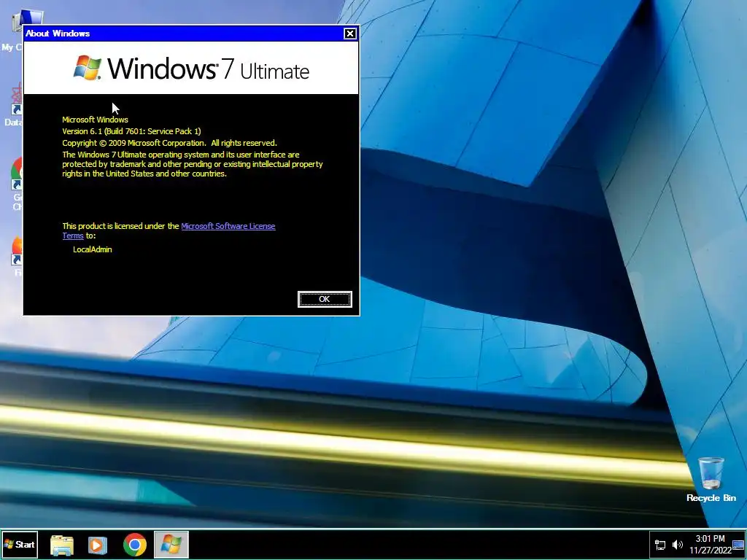Click the 'LocalAdmin' licensee name

[93, 249]
